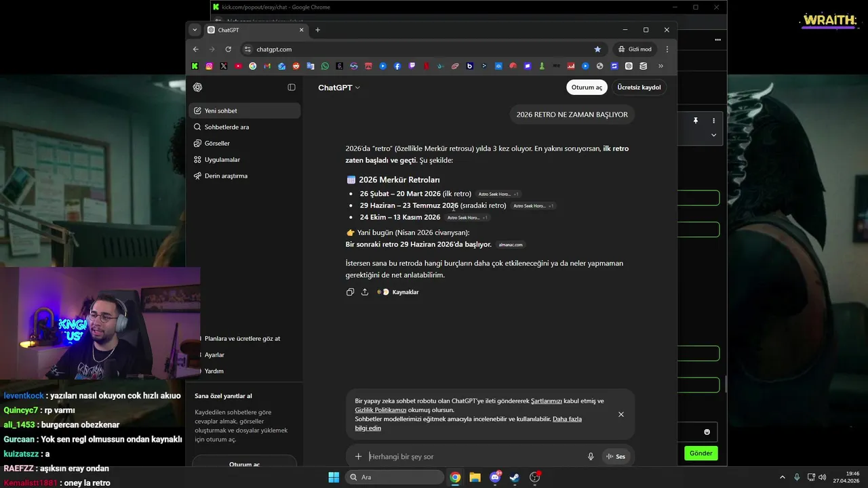This screenshot has width=868, height=488.
Task: Open the X bookmark
Action: (224, 66)
